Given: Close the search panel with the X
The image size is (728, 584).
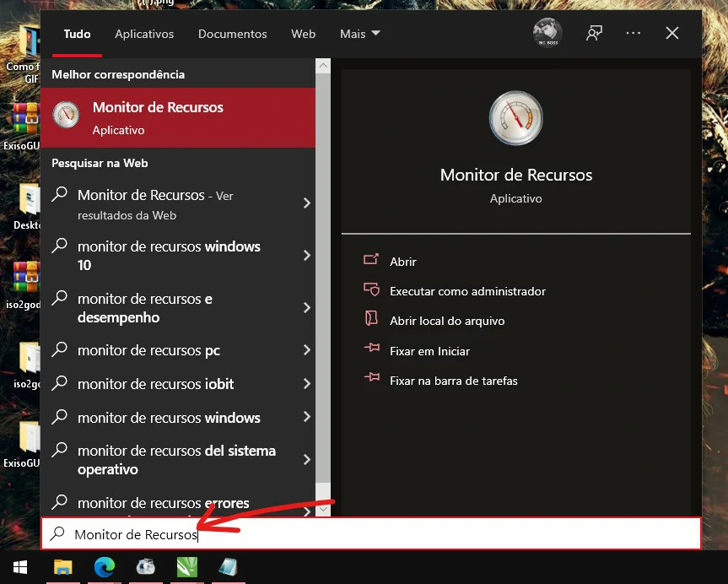Looking at the screenshot, I should coord(671,33).
